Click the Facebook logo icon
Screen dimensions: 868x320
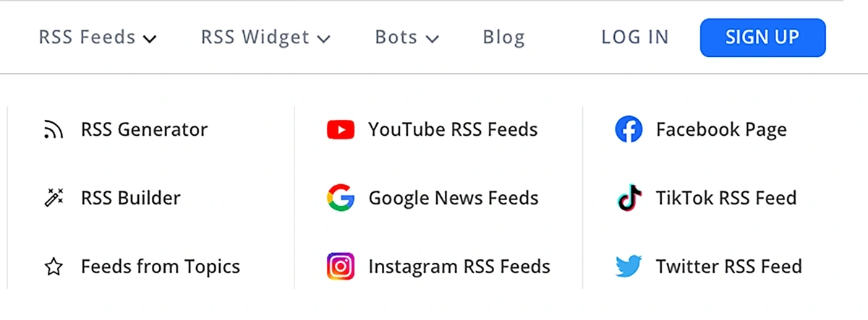pos(629,130)
